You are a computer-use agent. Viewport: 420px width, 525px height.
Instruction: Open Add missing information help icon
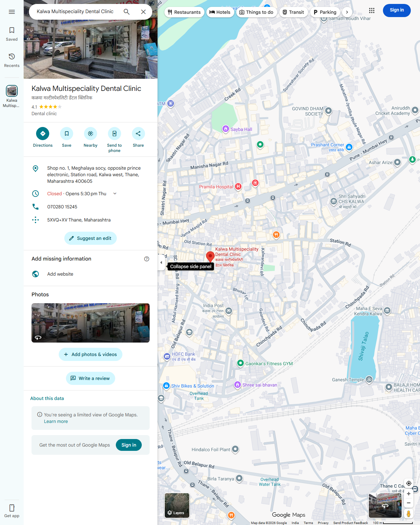147,259
